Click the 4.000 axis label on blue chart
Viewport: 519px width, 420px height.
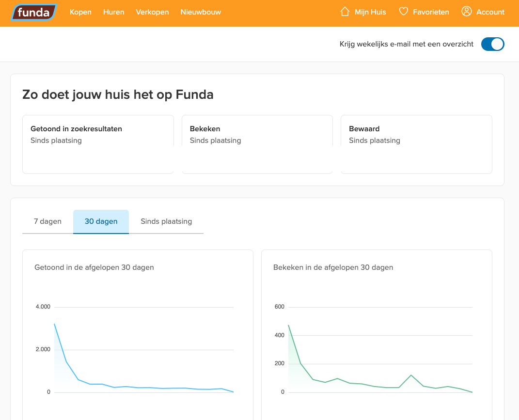tap(43, 307)
